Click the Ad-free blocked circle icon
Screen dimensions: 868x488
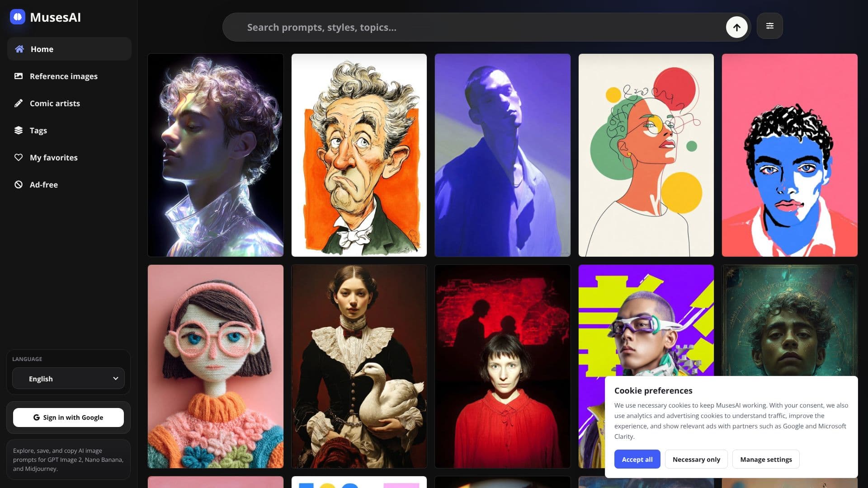[19, 184]
